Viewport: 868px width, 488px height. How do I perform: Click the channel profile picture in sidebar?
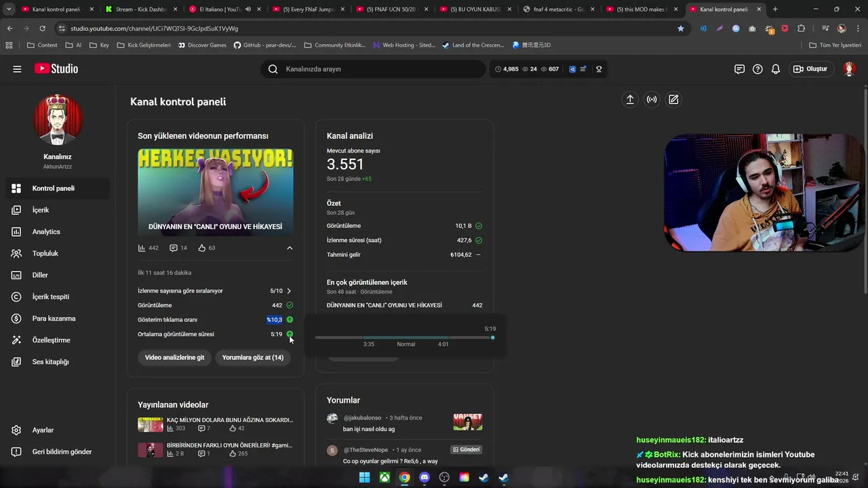pyautogui.click(x=58, y=120)
